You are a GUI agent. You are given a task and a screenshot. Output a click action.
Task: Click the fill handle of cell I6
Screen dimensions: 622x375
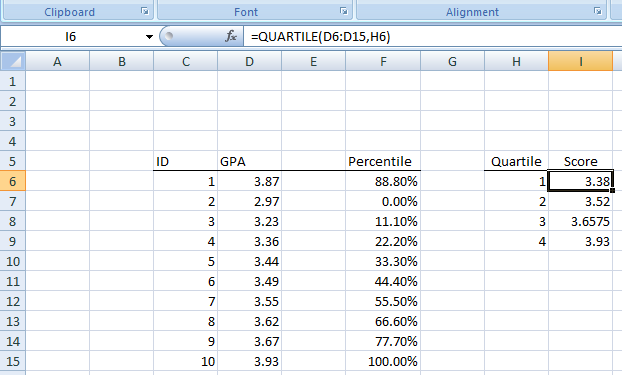click(x=612, y=191)
